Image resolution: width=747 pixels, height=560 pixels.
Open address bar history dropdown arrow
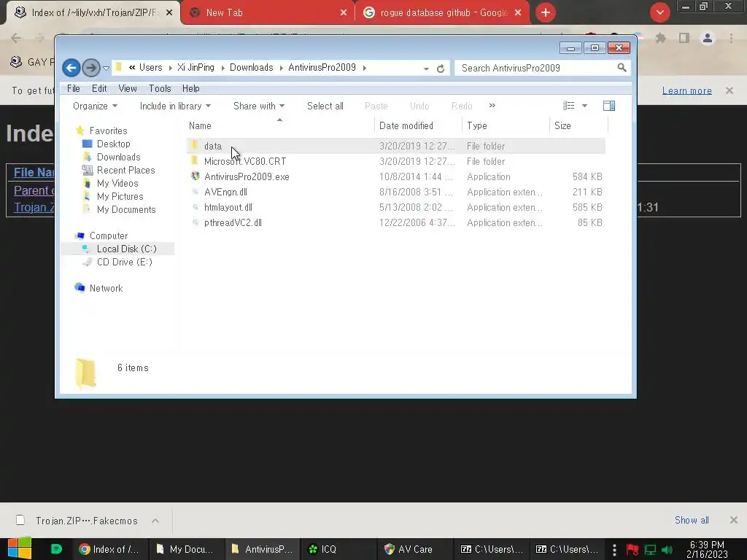point(426,68)
